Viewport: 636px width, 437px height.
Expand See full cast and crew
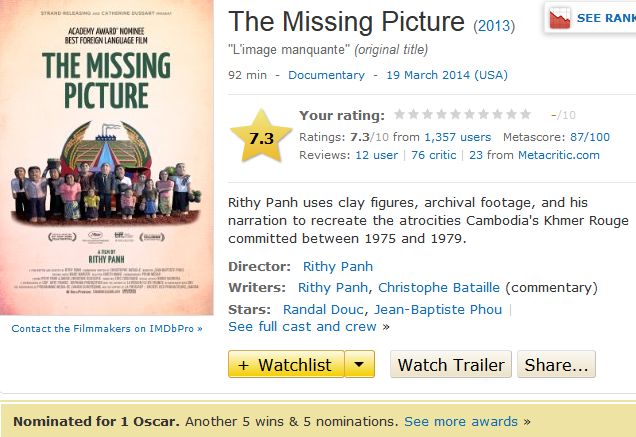pyautogui.click(x=304, y=326)
